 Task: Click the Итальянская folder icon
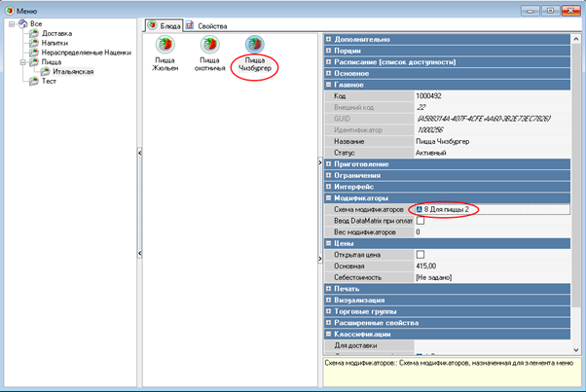point(45,72)
